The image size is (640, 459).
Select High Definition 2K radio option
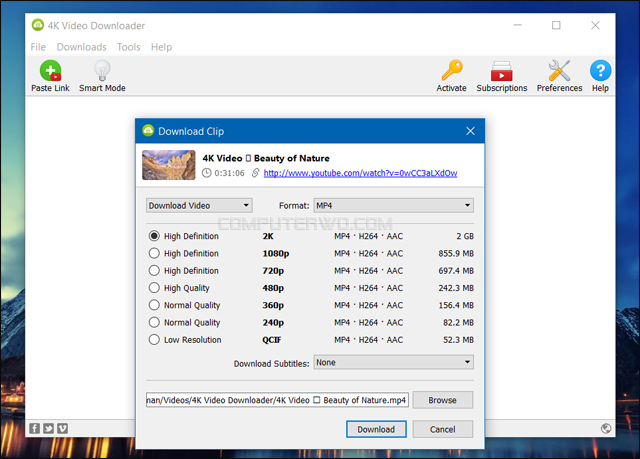pos(154,236)
